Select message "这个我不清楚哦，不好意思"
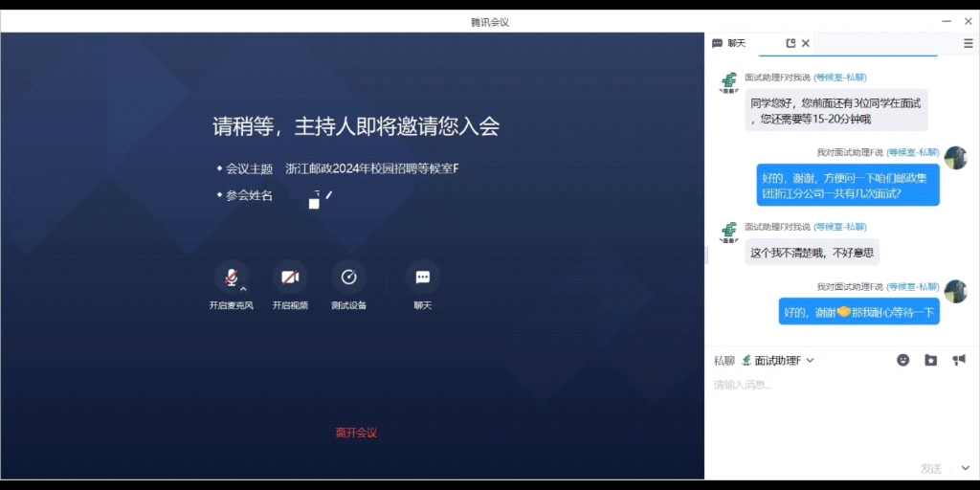The height and width of the screenshot is (490, 980). tap(812, 253)
